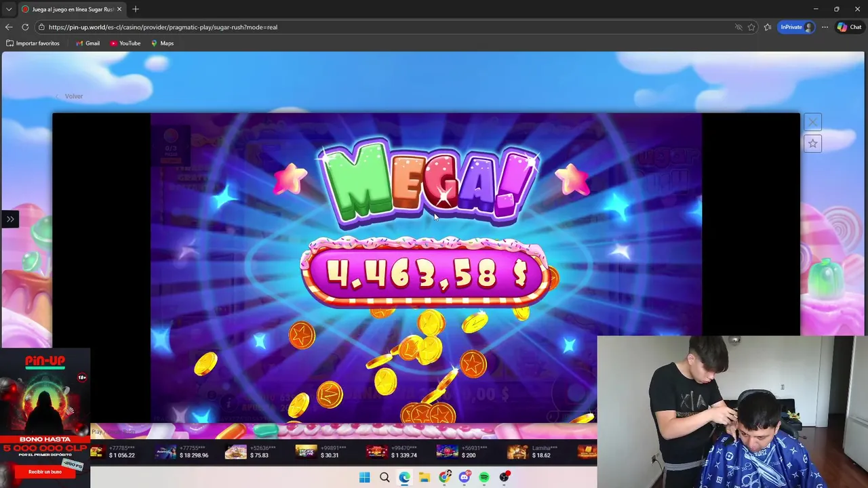
Task: Open OBS Studio from the taskbar
Action: [x=505, y=477]
